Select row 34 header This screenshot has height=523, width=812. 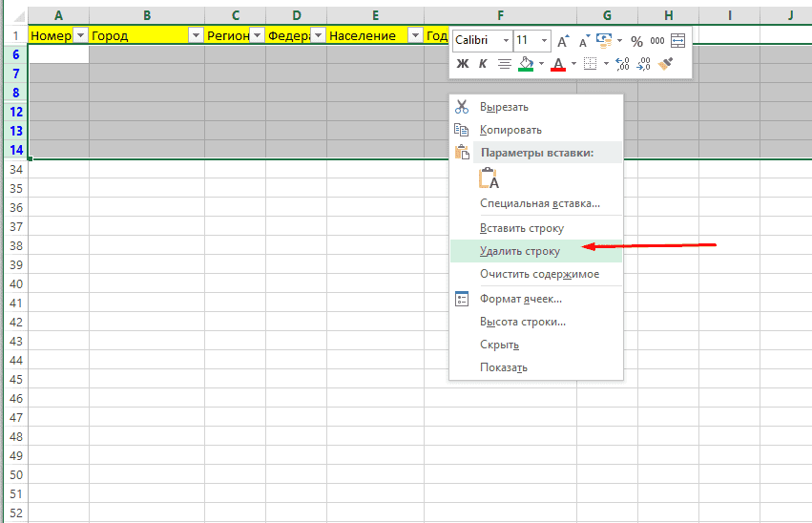tap(16, 169)
